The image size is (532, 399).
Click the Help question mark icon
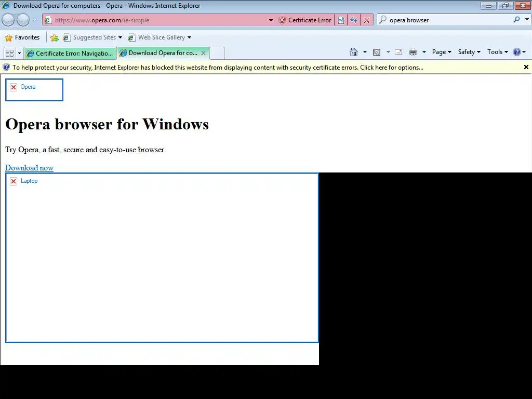pyautogui.click(x=517, y=52)
